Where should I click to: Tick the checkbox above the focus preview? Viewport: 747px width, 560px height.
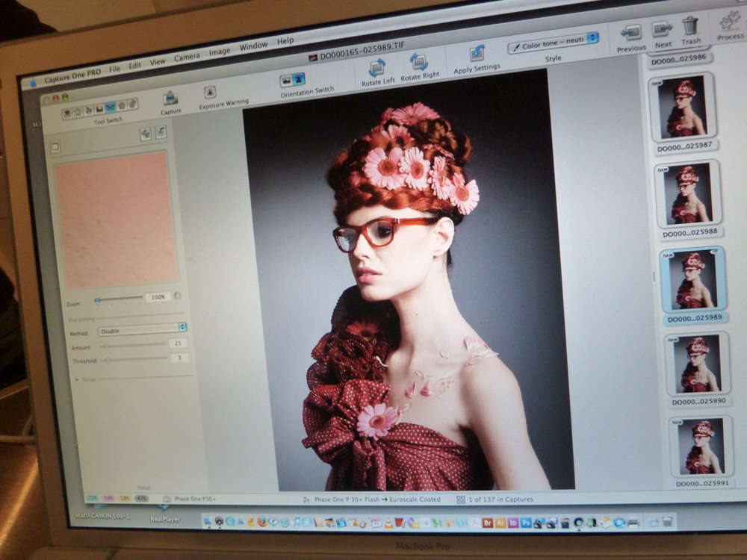pyautogui.click(x=55, y=147)
